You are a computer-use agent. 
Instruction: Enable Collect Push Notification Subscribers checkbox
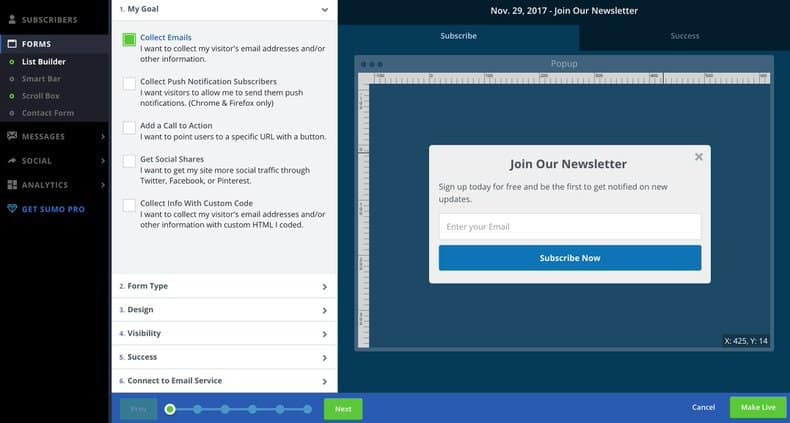[x=129, y=84]
